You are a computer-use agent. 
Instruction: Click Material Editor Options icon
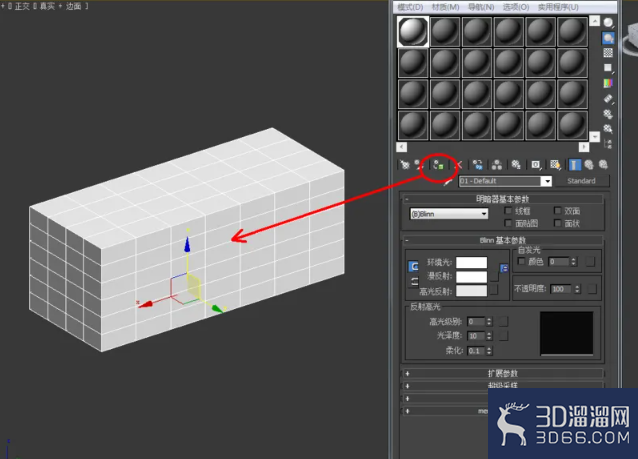[x=608, y=114]
